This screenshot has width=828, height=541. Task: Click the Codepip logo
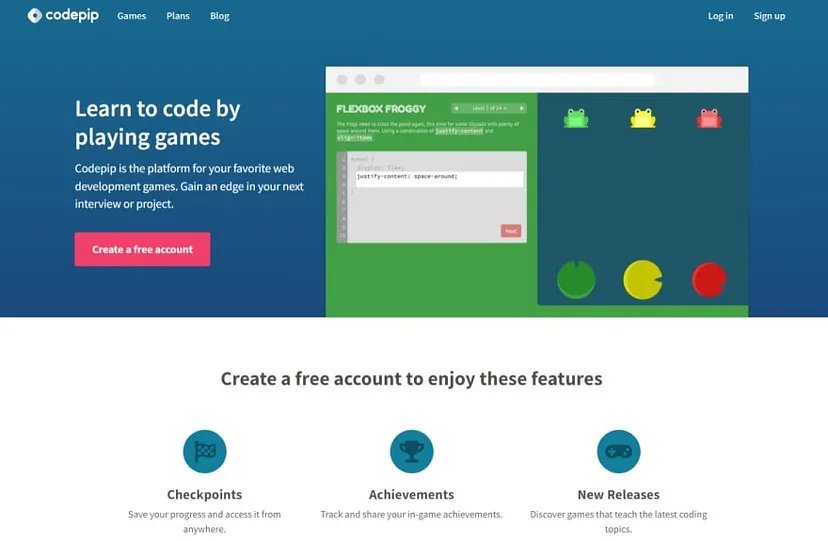(x=63, y=15)
